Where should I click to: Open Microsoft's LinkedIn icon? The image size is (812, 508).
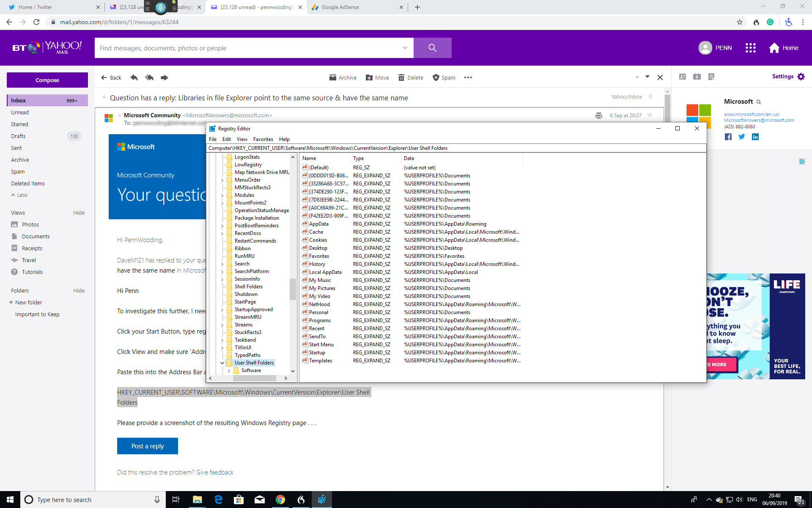point(755,137)
